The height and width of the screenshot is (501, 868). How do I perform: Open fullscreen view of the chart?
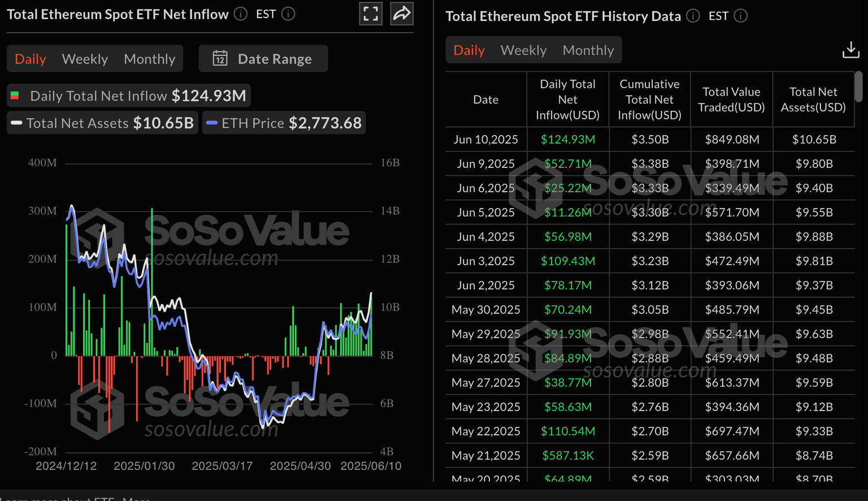click(371, 14)
